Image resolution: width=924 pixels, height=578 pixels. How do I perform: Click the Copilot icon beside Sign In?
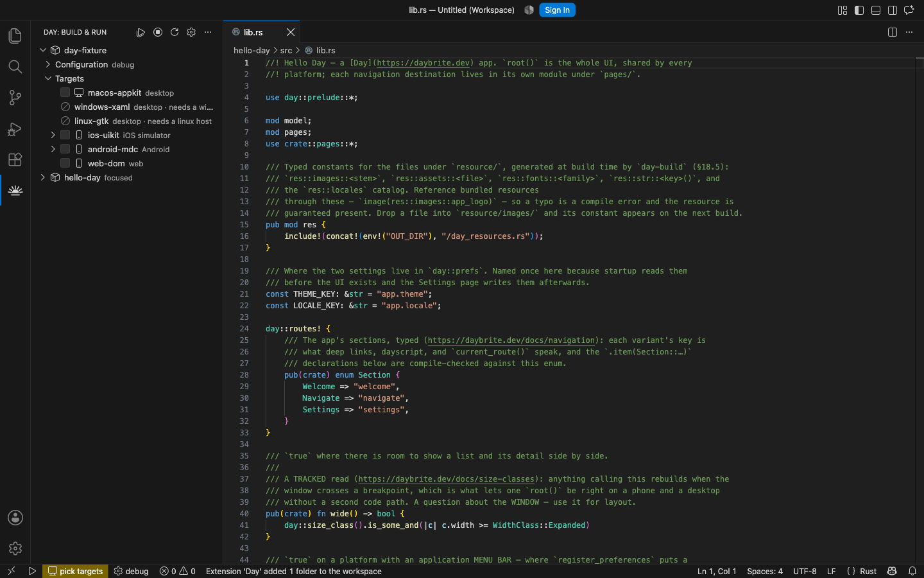click(x=529, y=10)
